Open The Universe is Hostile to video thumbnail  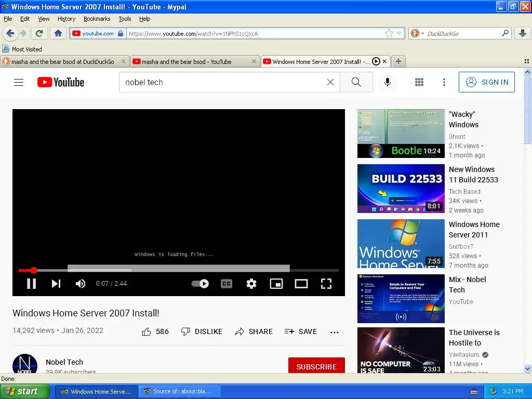pyautogui.click(x=401, y=350)
